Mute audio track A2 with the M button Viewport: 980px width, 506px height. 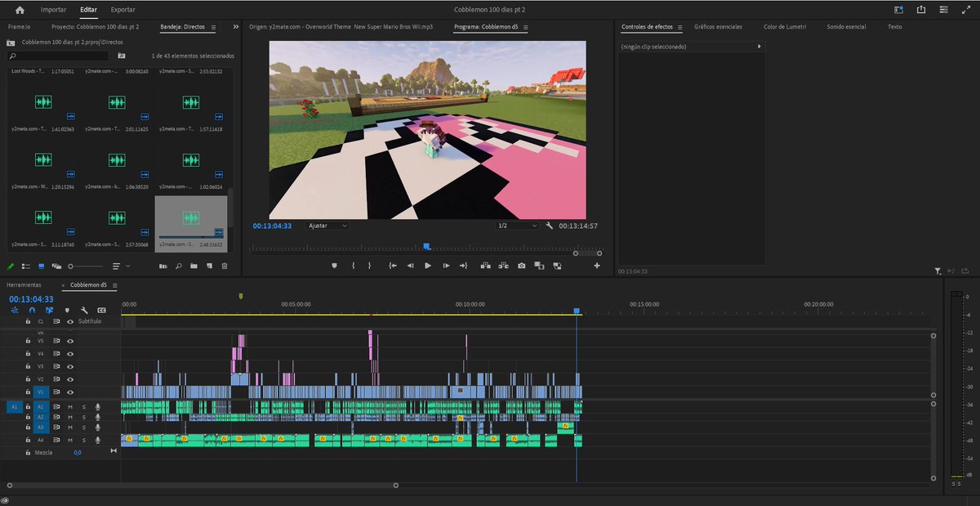(x=70, y=417)
